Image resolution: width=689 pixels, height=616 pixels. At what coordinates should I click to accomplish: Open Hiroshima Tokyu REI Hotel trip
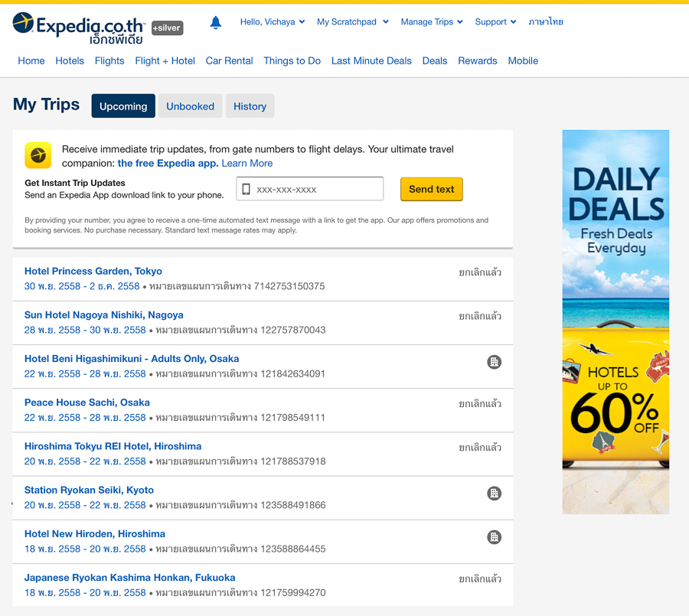click(113, 446)
